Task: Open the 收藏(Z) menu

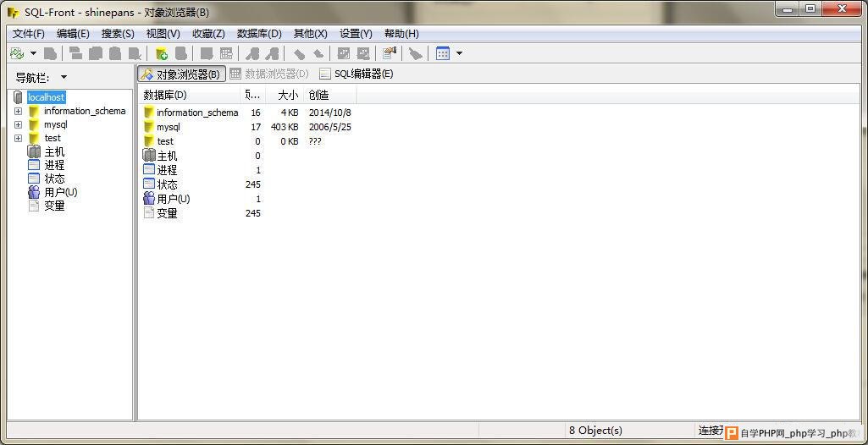Action: tap(208, 34)
